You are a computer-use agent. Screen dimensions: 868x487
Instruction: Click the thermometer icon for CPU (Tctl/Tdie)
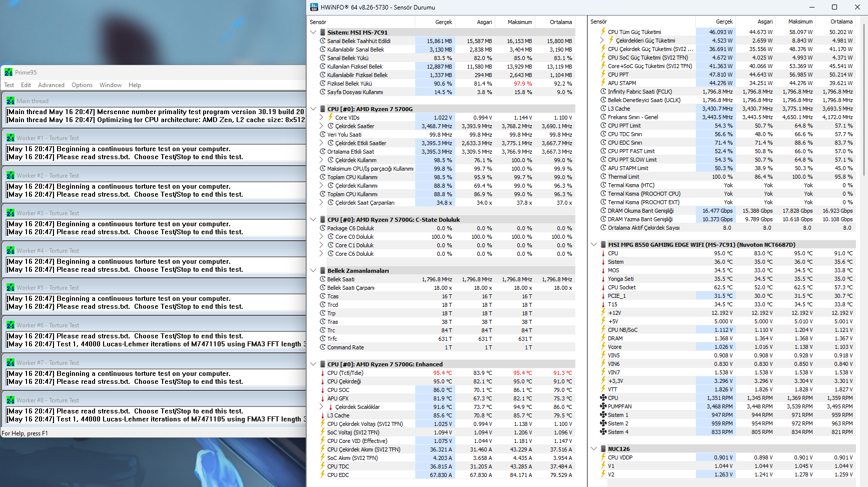tap(323, 373)
